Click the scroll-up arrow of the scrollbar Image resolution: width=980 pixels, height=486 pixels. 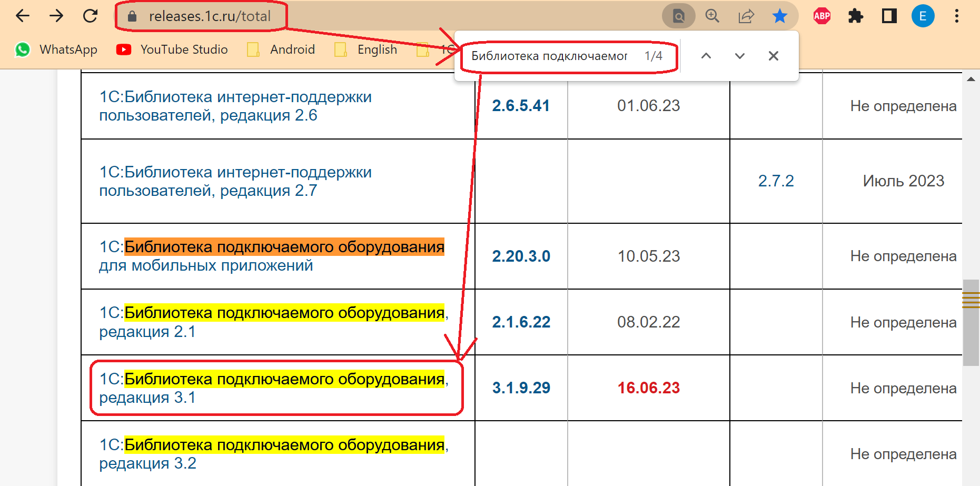971,79
